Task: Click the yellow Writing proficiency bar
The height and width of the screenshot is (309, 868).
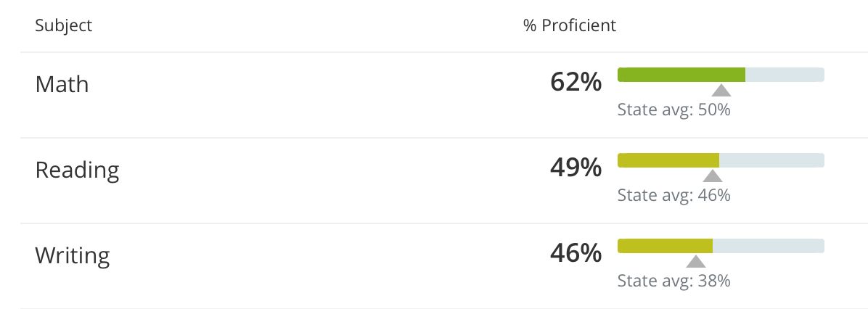Action: 665,246
